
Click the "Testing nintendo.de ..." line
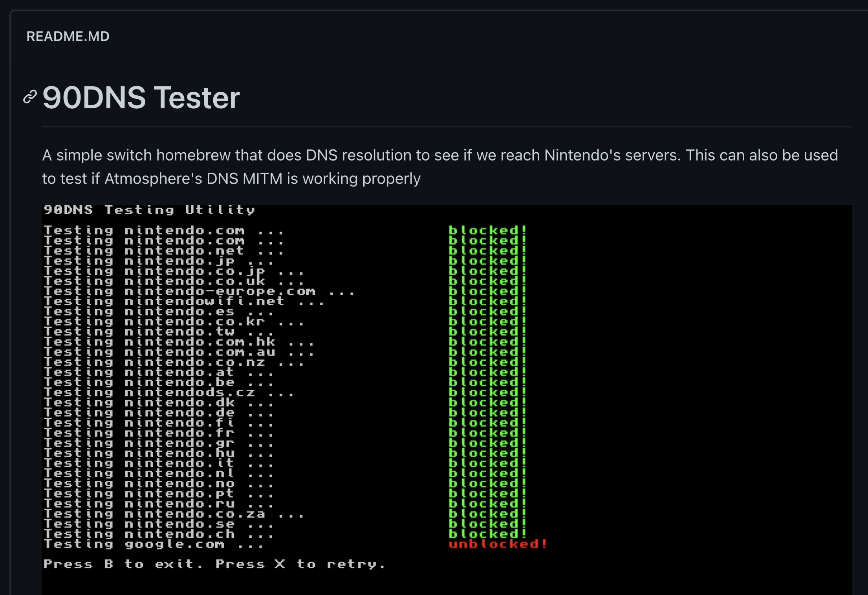click(158, 413)
